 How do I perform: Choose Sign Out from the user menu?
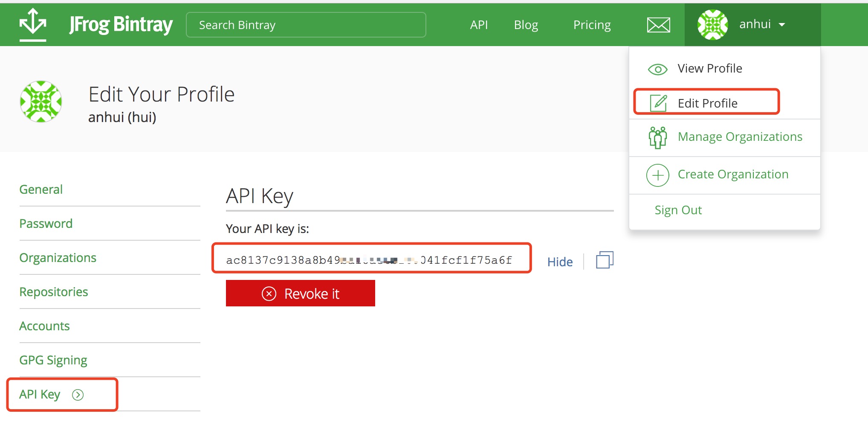tap(678, 210)
